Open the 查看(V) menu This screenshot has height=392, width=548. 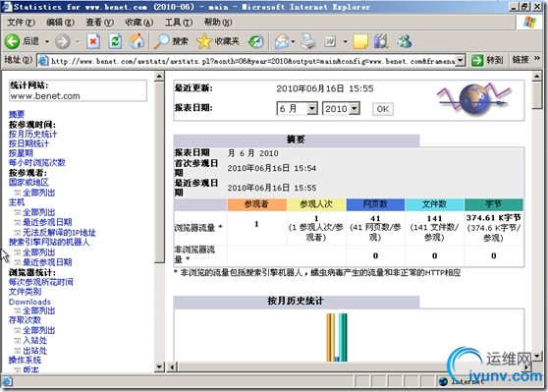coord(100,23)
